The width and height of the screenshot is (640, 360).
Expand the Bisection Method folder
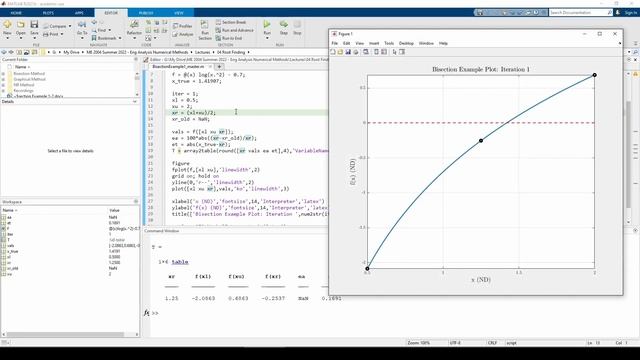pyautogui.click(x=4, y=74)
